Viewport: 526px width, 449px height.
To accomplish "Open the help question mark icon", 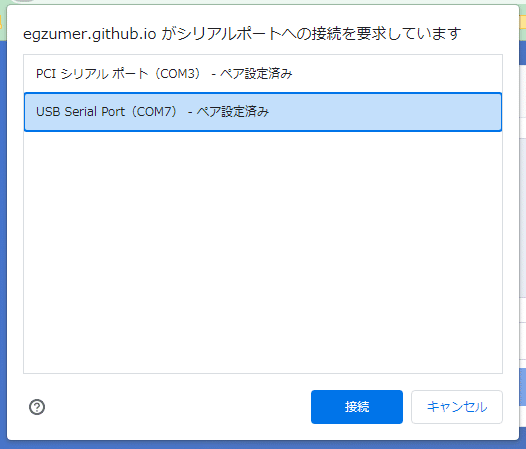I will pyautogui.click(x=37, y=407).
